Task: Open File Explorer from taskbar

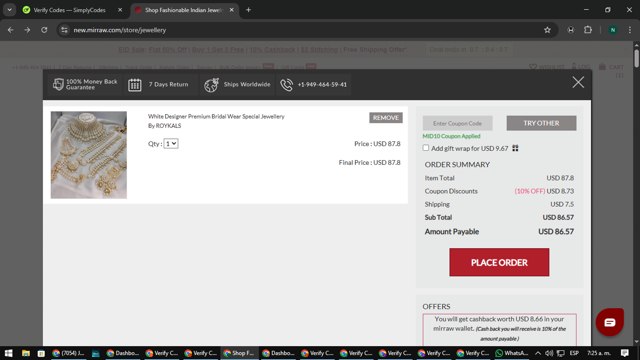Action: click(26, 353)
